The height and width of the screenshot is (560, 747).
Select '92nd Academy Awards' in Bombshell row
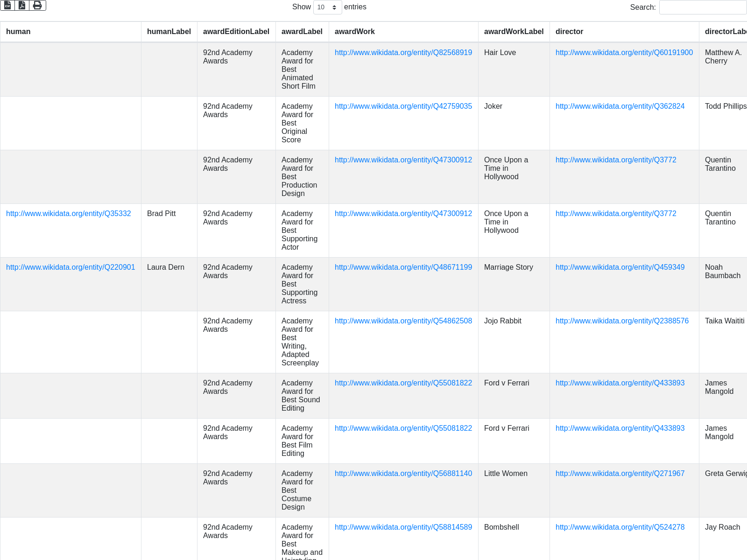click(x=236, y=539)
